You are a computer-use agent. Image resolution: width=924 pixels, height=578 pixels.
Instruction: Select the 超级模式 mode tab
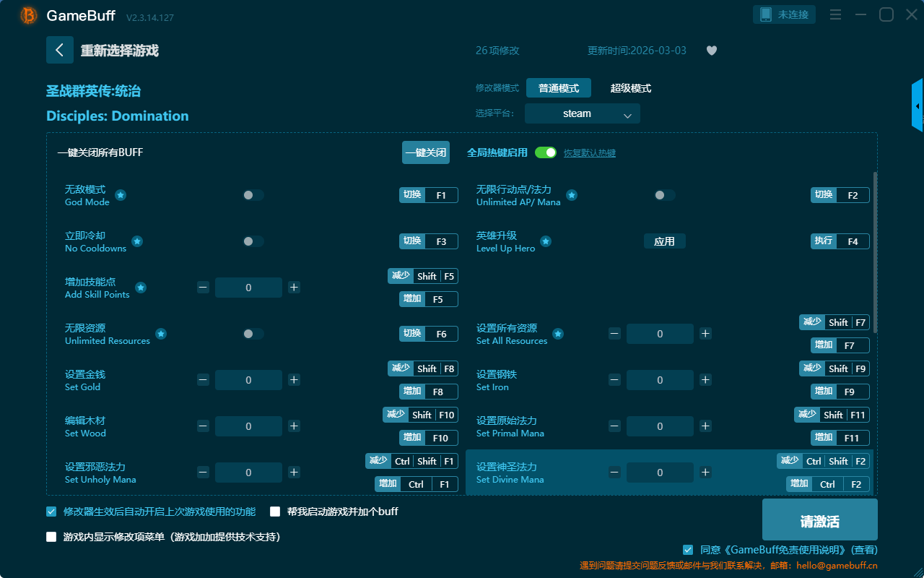[x=630, y=88]
